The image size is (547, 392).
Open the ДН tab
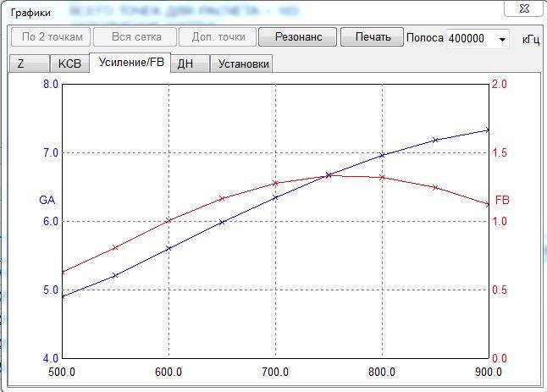[191, 63]
